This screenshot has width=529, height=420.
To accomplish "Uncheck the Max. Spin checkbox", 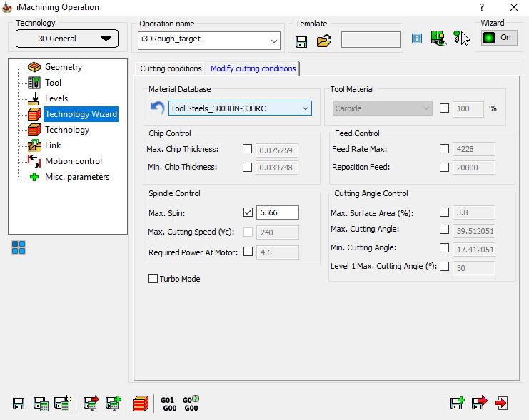I will [248, 212].
